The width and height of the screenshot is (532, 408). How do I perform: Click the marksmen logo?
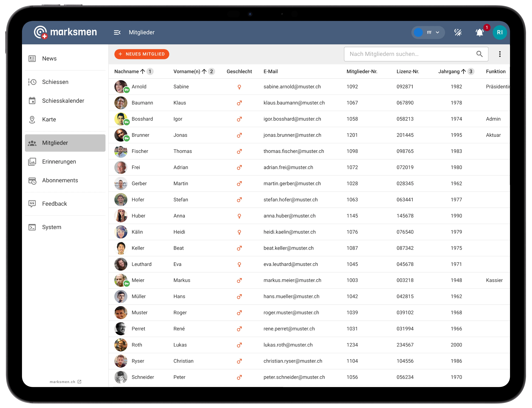pos(65,32)
